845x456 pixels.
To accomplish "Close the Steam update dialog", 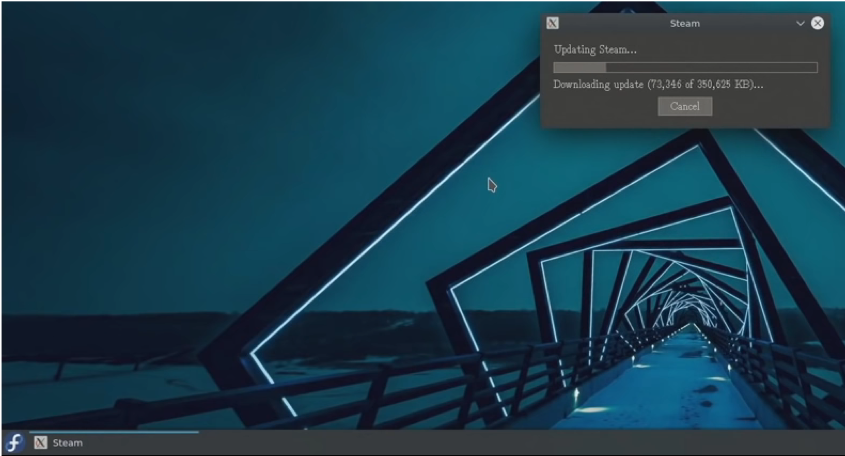I will coord(818,23).
